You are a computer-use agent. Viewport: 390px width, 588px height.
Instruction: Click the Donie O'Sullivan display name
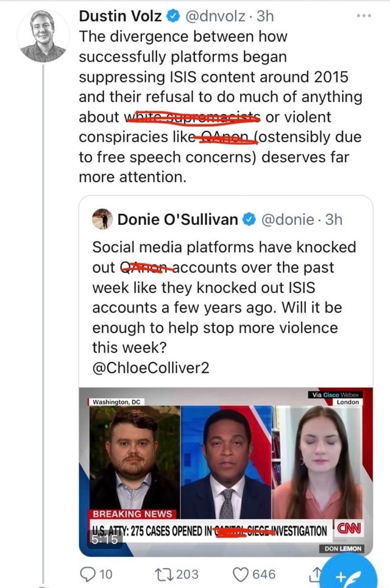178,219
